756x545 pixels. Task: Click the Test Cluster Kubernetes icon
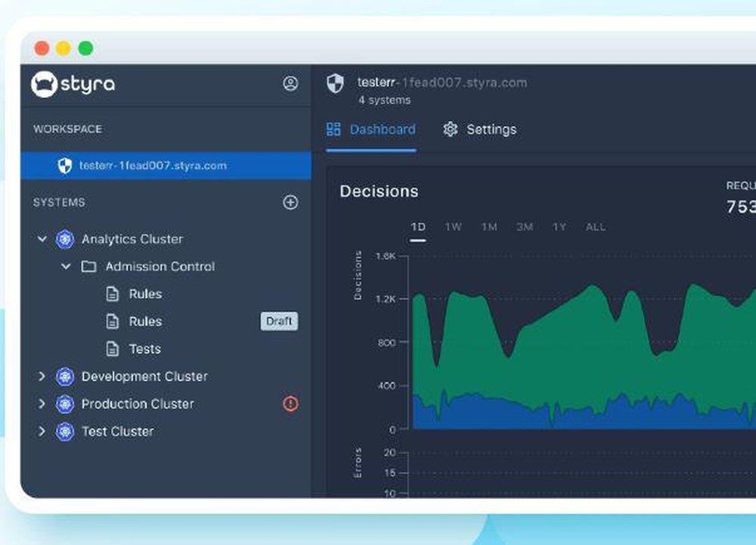[65, 432]
